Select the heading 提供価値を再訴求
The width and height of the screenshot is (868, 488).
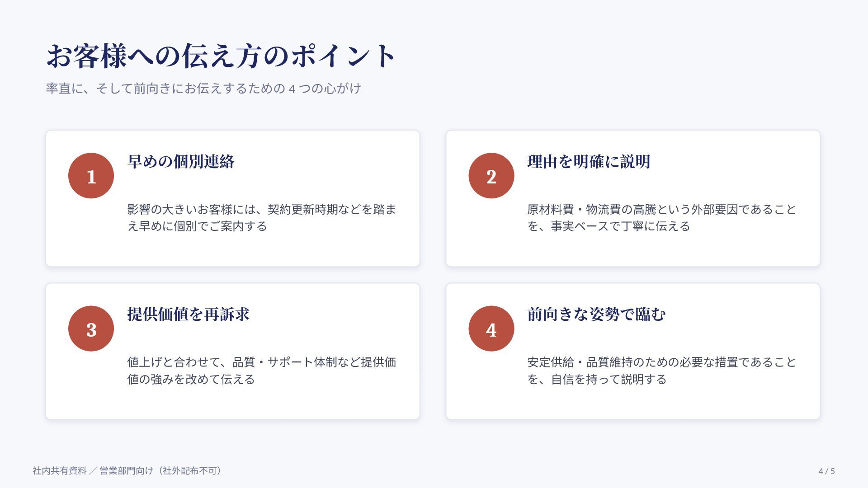[x=189, y=314]
